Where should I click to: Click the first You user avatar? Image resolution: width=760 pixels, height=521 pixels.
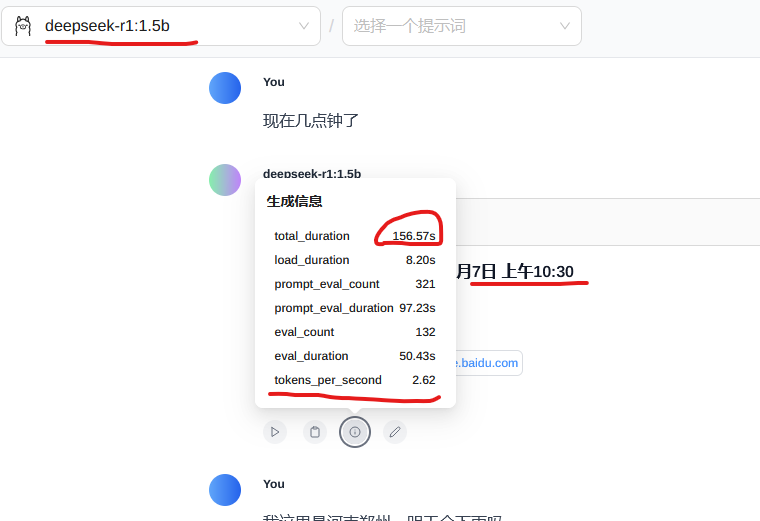click(x=225, y=88)
